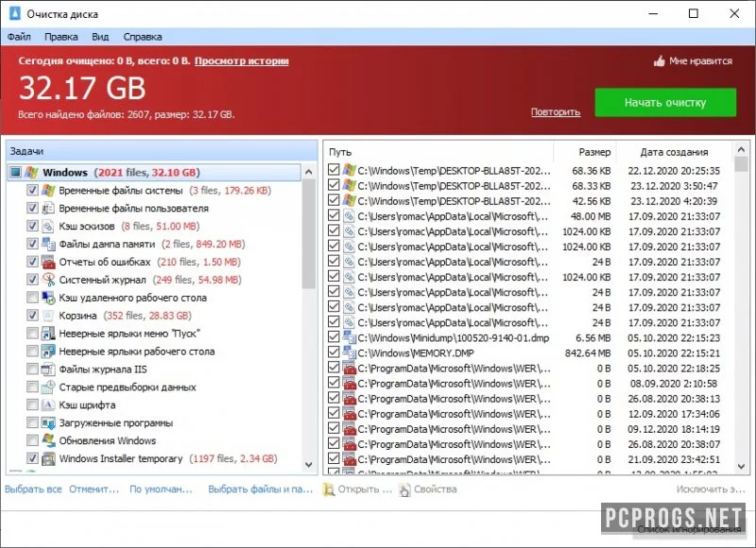
Task: Click the thumbs-up icon next to Мне нравится
Action: (x=659, y=61)
